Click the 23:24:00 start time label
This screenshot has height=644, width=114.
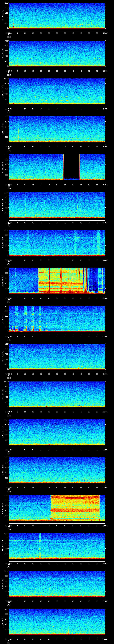[x=9, y=412]
